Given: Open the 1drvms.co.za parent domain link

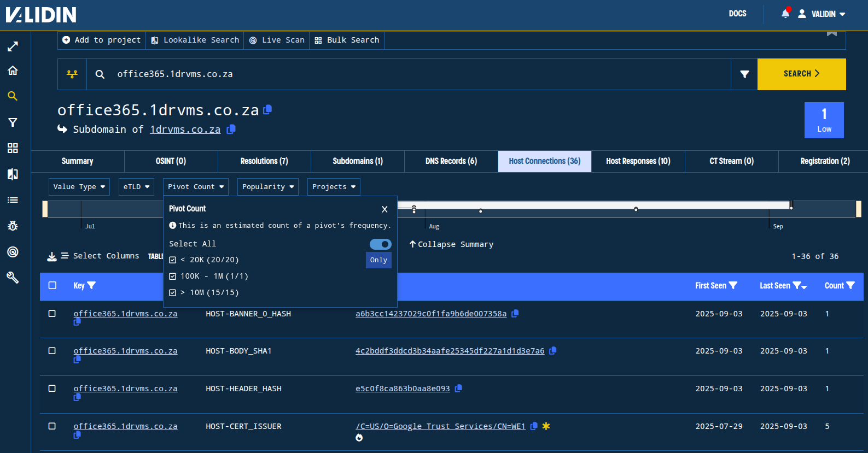Looking at the screenshot, I should [185, 130].
